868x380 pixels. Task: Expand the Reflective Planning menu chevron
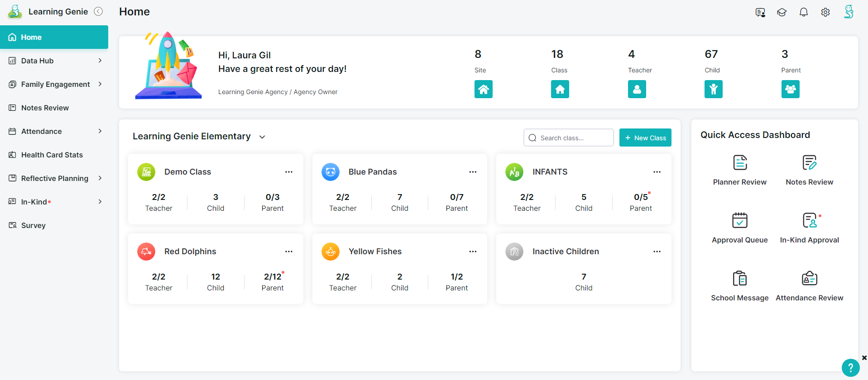[100, 178]
